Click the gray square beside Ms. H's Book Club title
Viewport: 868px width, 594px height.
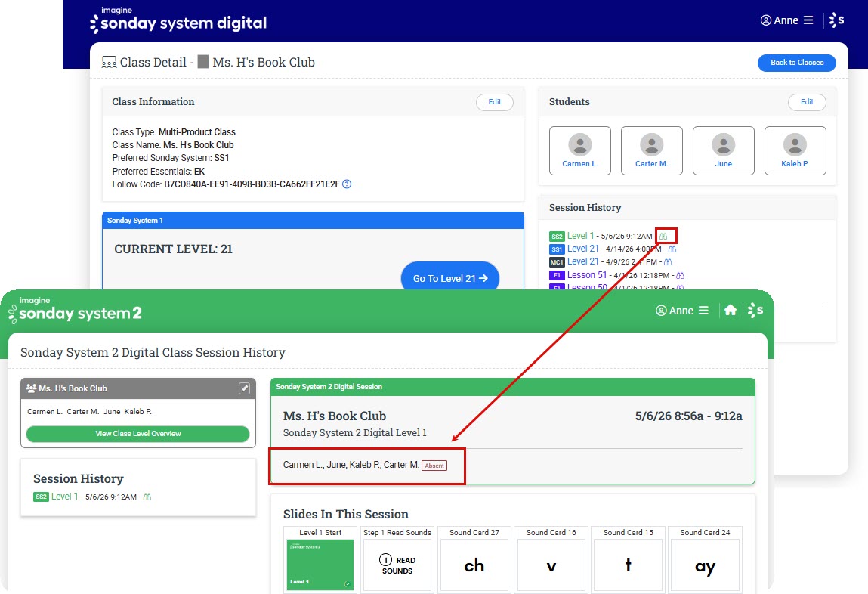pyautogui.click(x=203, y=61)
